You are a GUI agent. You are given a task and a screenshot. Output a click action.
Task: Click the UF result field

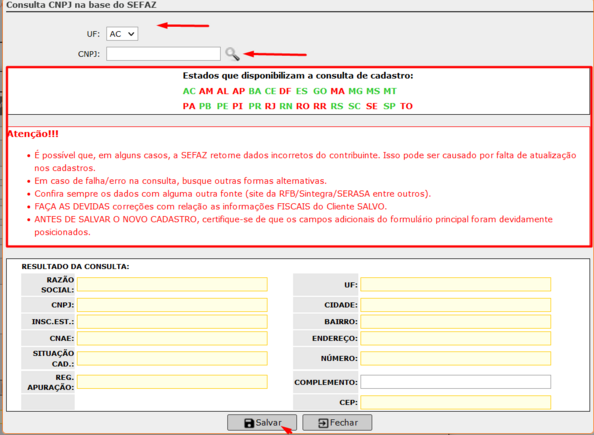[x=455, y=285]
